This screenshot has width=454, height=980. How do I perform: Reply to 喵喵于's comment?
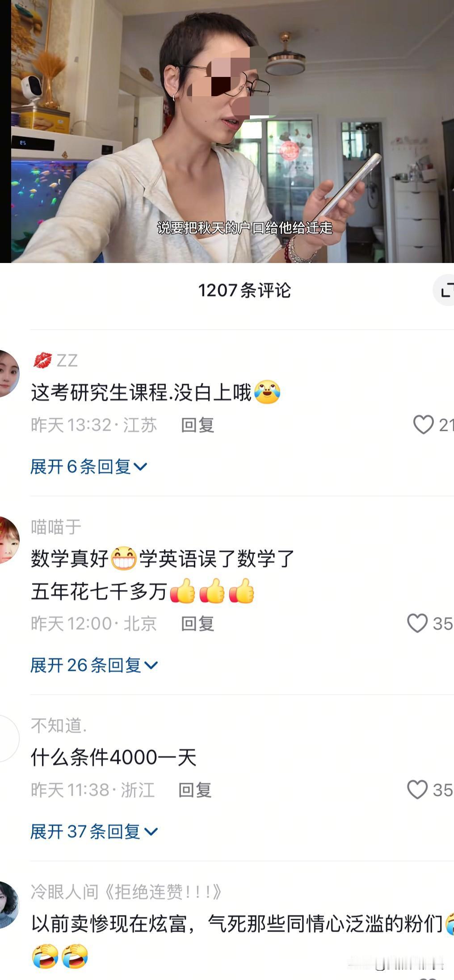[198, 624]
